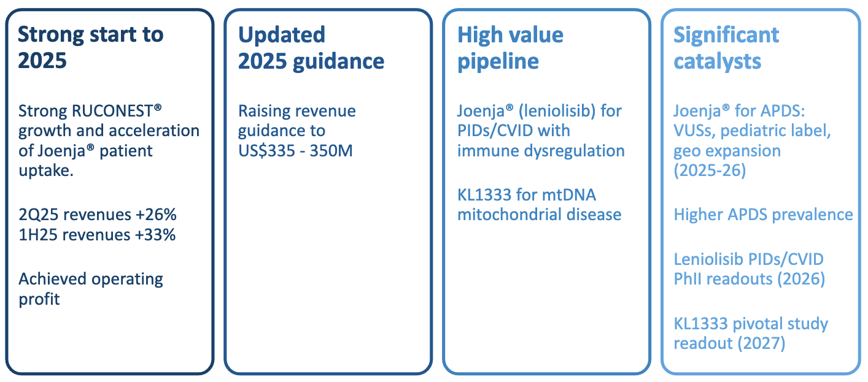This screenshot has height=382, width=868.
Task: Select the "High value pipeline" heading
Action: (510, 47)
